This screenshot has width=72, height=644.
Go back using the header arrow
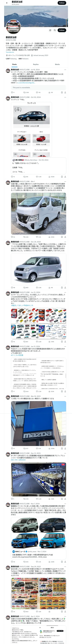coord(7,3)
